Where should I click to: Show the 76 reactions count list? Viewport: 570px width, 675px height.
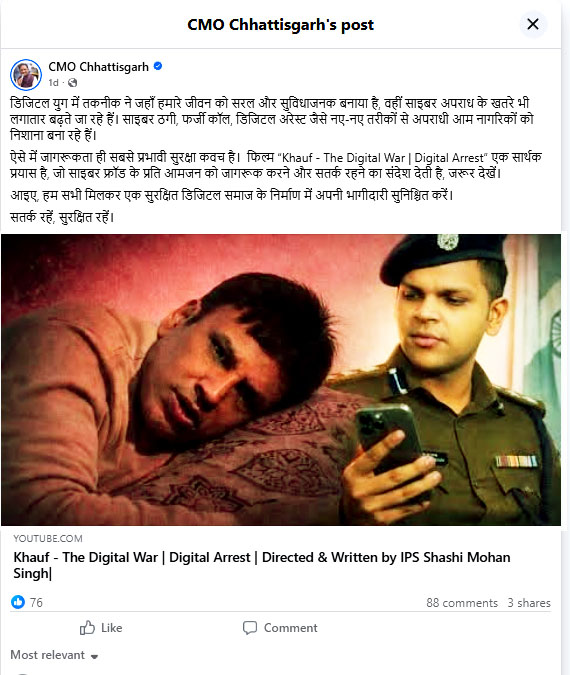36,602
